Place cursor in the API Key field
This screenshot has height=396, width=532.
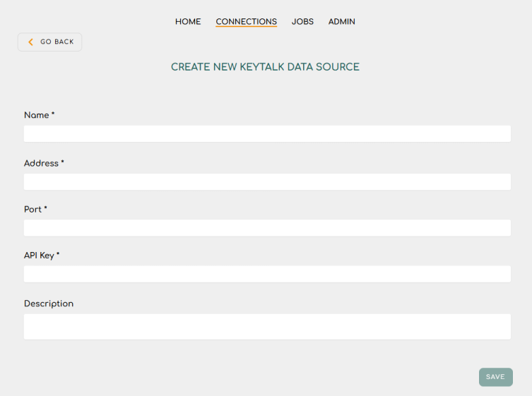pos(267,274)
